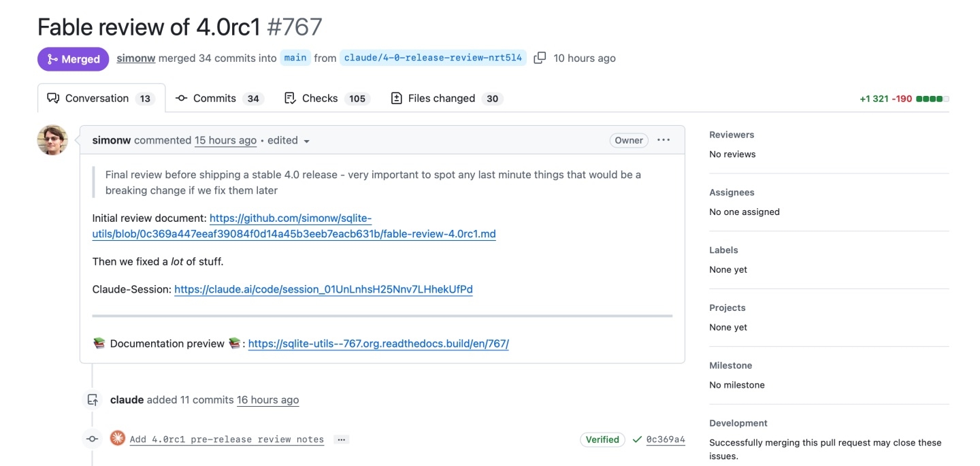Click the 10 hours ago merge time
The image size is (980, 466).
(x=585, y=59)
